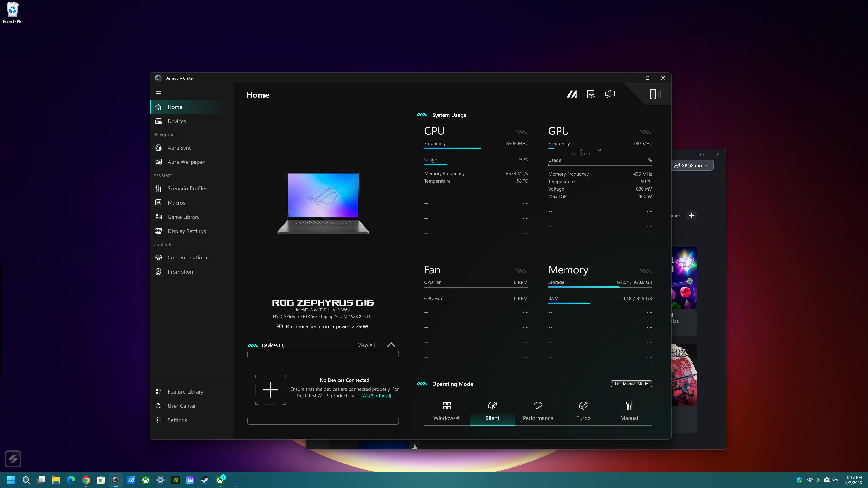Open the clock showing 8:18 PM

tap(854, 480)
